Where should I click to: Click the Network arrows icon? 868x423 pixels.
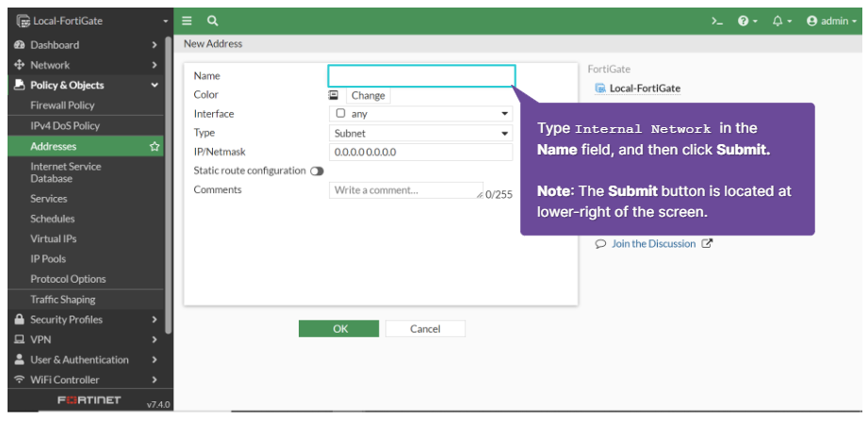[20, 65]
